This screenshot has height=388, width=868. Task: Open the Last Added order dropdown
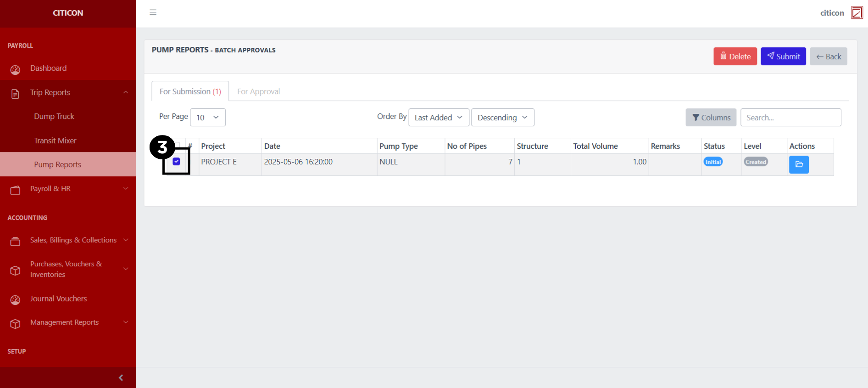438,118
